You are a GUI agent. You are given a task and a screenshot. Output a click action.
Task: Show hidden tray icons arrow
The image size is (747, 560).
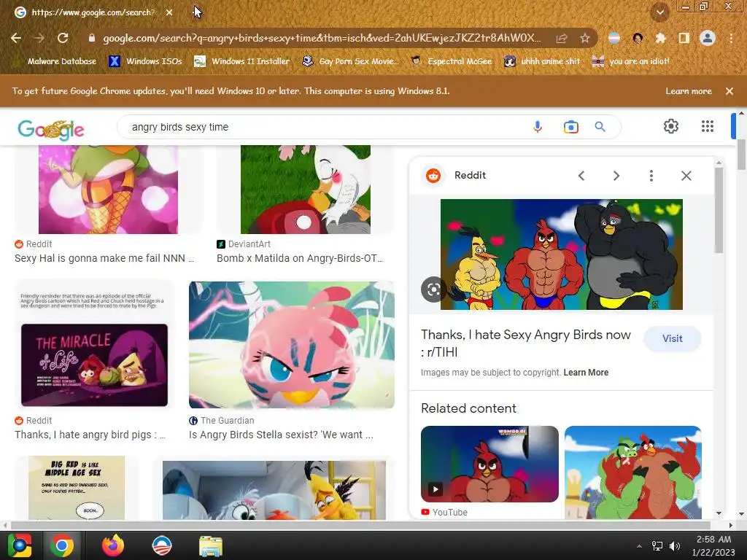639,546
